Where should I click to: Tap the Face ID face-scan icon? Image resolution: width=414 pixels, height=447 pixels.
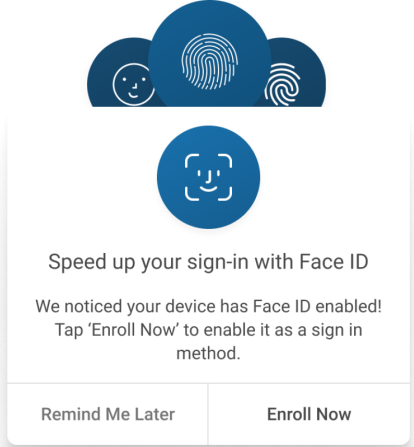coord(208,177)
